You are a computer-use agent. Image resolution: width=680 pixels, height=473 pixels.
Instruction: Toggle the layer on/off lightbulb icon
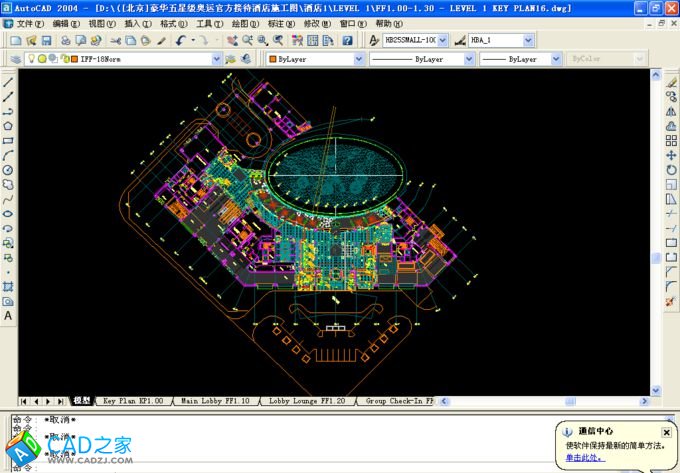tap(31, 60)
